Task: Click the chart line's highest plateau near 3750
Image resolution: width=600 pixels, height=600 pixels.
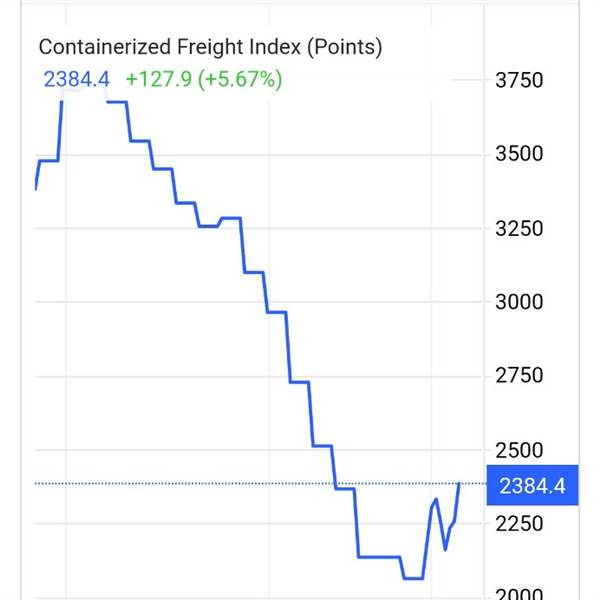Action: coord(83,88)
